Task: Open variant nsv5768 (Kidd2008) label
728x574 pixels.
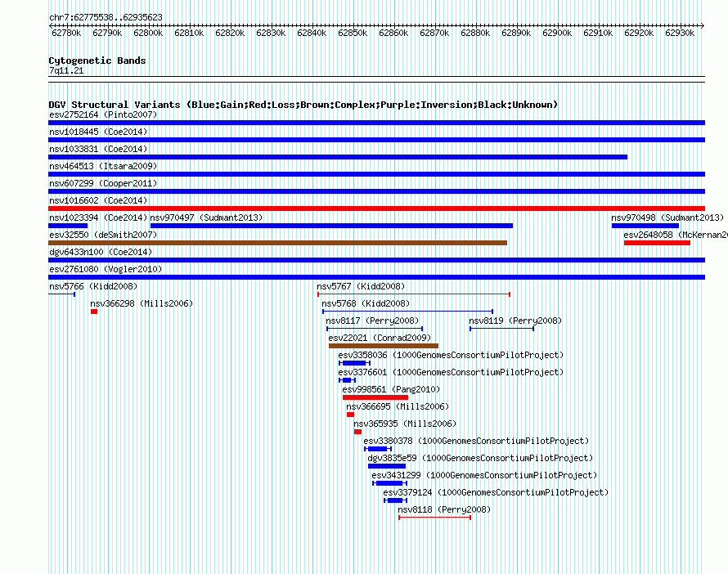Action: click(x=366, y=303)
